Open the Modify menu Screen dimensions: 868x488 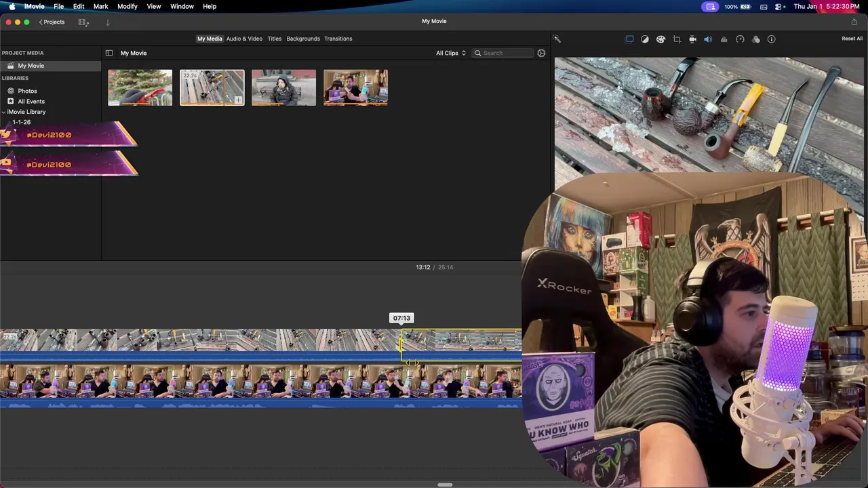click(x=127, y=6)
